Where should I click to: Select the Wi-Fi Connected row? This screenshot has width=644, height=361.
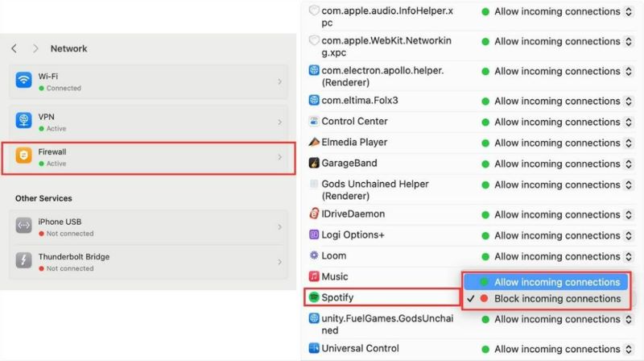pyautogui.click(x=148, y=82)
